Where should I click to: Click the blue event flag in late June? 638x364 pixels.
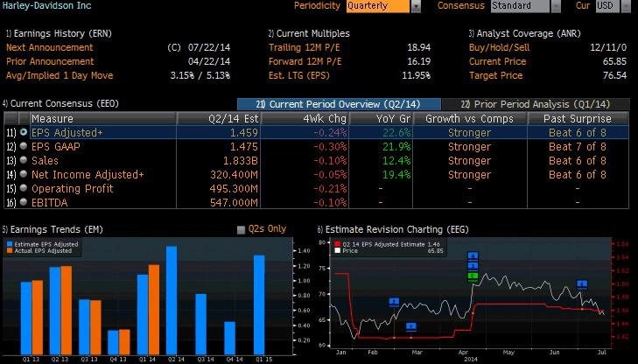pos(582,284)
